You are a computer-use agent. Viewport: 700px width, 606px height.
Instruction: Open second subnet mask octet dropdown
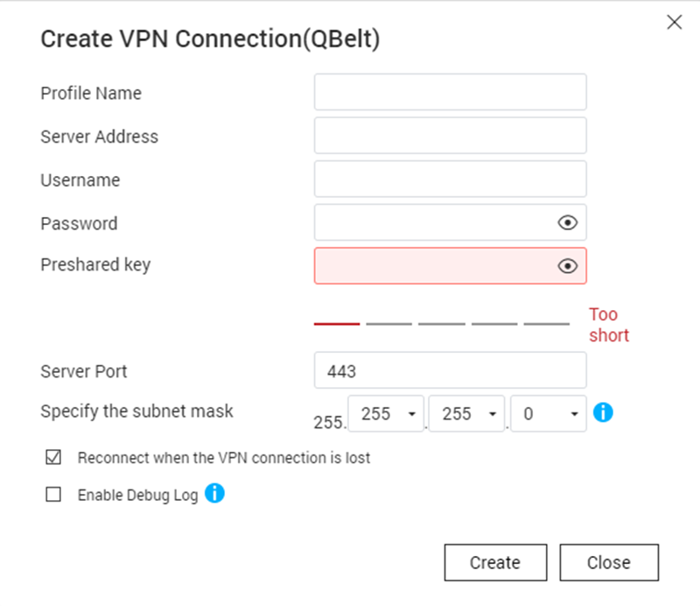click(x=386, y=414)
